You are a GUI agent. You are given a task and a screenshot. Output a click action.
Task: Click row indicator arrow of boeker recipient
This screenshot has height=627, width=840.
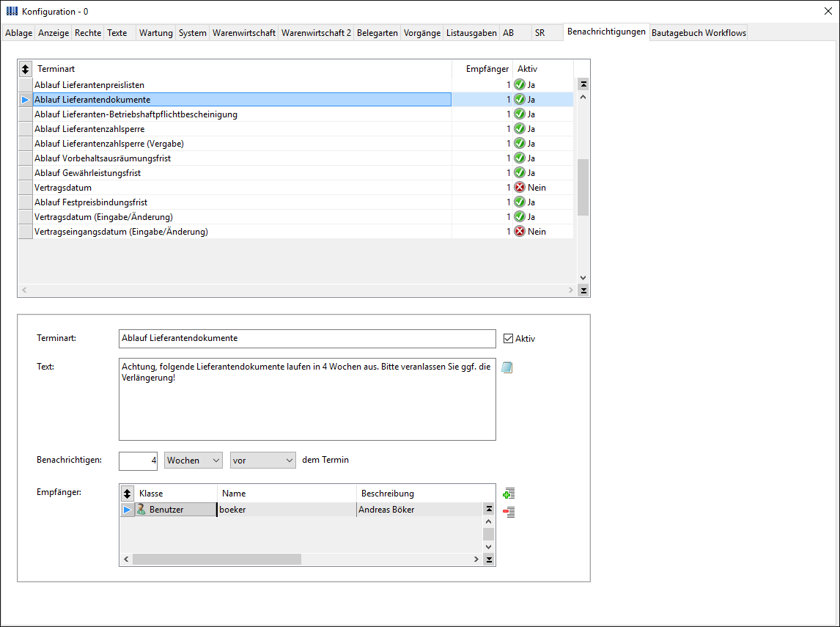(x=127, y=510)
